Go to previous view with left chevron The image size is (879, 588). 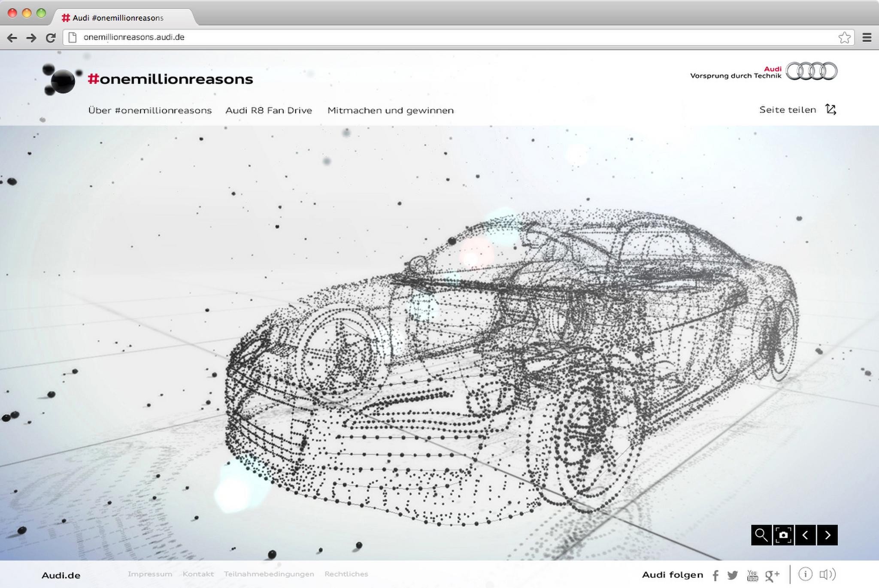pyautogui.click(x=805, y=535)
